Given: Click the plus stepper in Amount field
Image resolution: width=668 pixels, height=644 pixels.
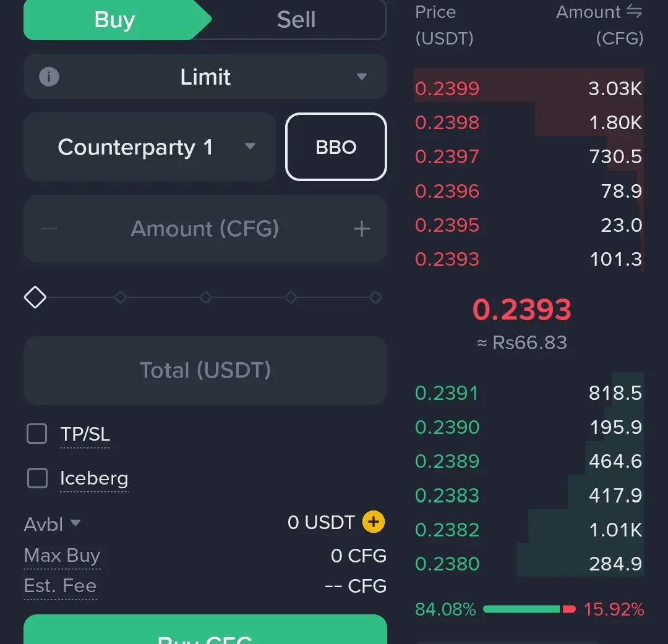Looking at the screenshot, I should [362, 229].
